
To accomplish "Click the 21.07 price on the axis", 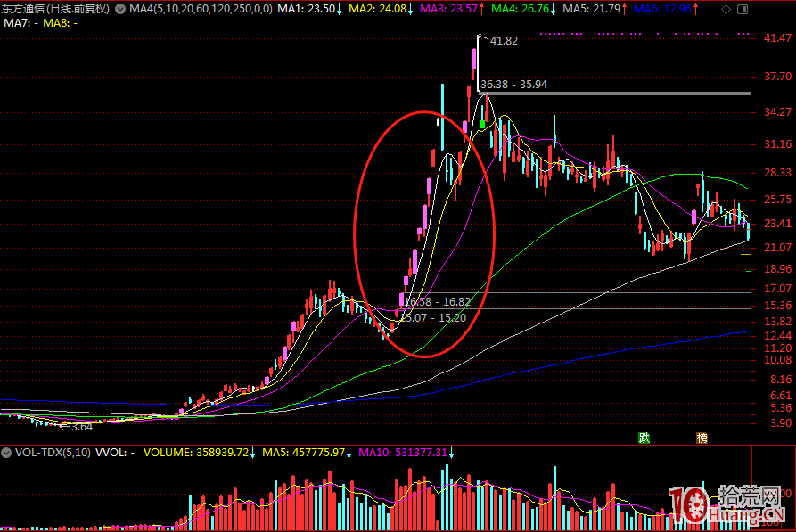I will (777, 247).
